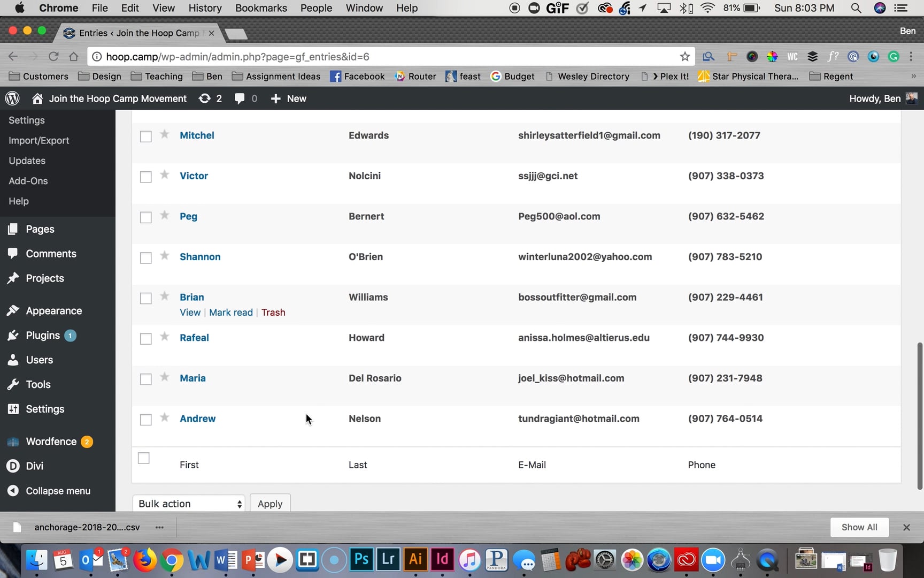Click the WordPress logo in admin bar
The height and width of the screenshot is (578, 924).
point(12,98)
